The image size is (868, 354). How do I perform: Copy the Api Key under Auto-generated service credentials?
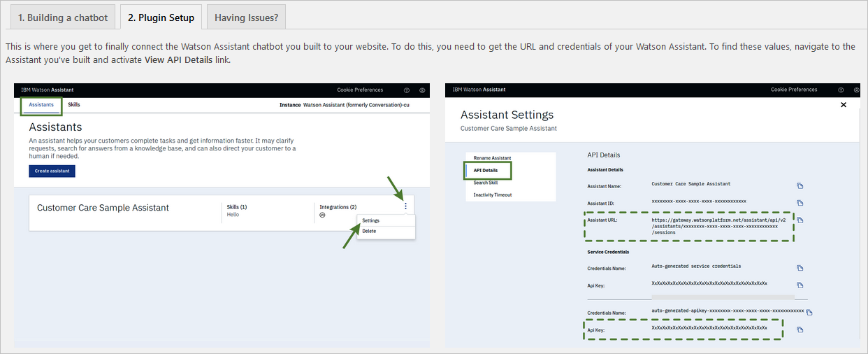800,285
